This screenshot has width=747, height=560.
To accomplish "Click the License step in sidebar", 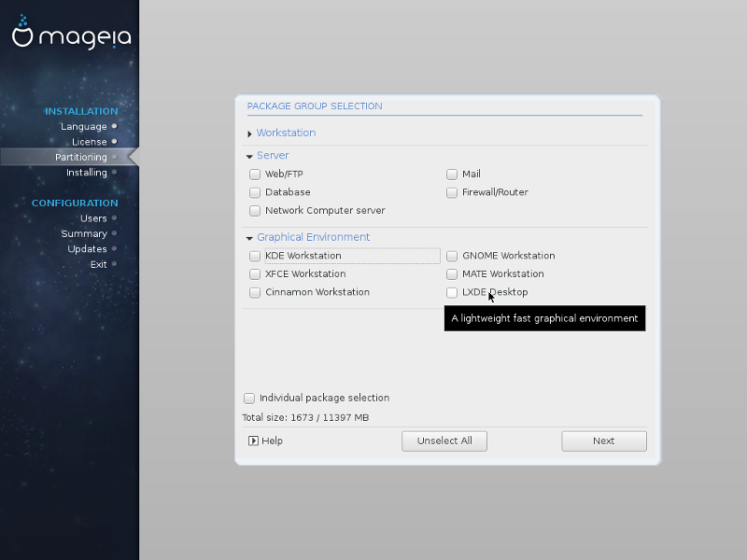I will [x=90, y=142].
